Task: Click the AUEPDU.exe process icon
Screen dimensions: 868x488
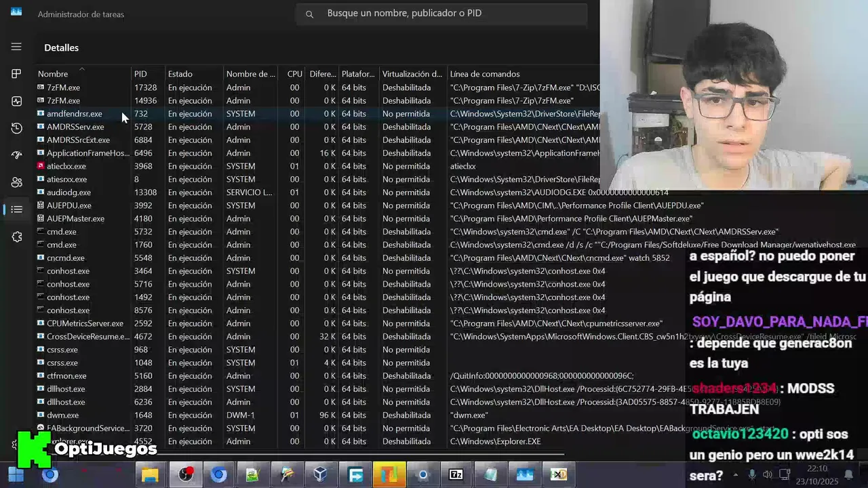Action: pyautogui.click(x=41, y=205)
